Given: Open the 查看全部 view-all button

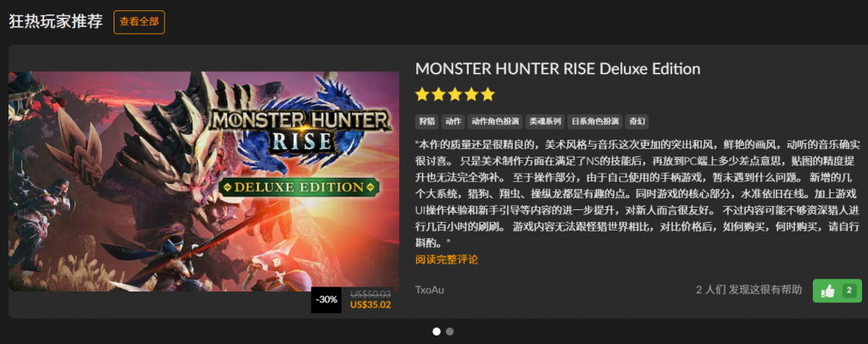Looking at the screenshot, I should pos(139,22).
